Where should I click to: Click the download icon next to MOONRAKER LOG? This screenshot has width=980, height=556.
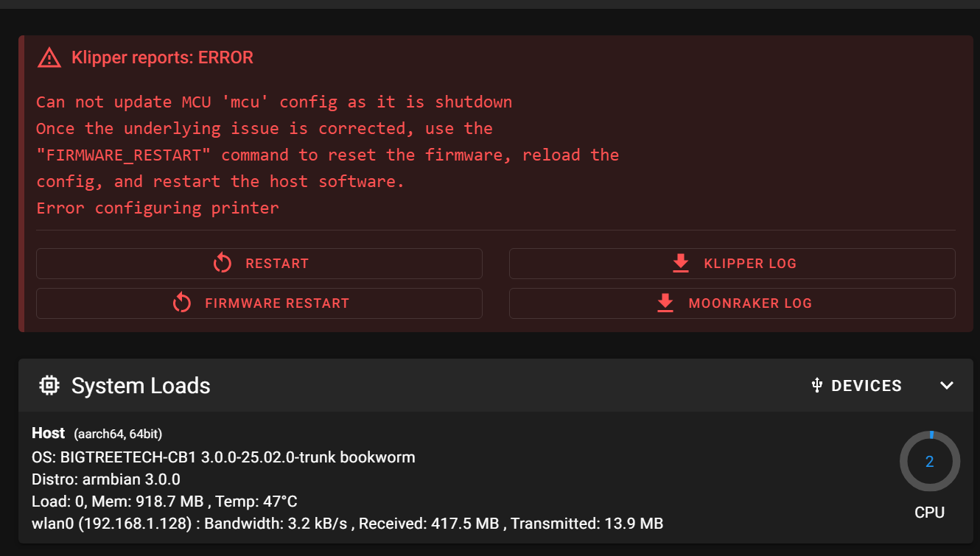(x=665, y=303)
